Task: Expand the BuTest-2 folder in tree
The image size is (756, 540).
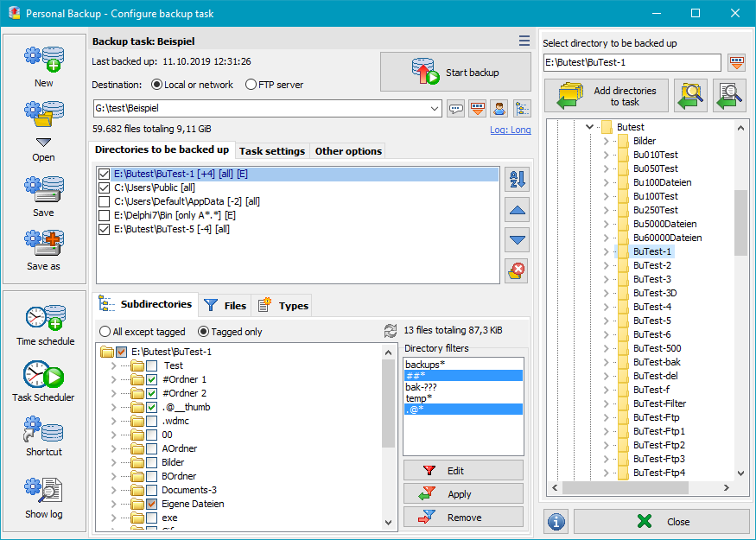Action: tap(606, 265)
